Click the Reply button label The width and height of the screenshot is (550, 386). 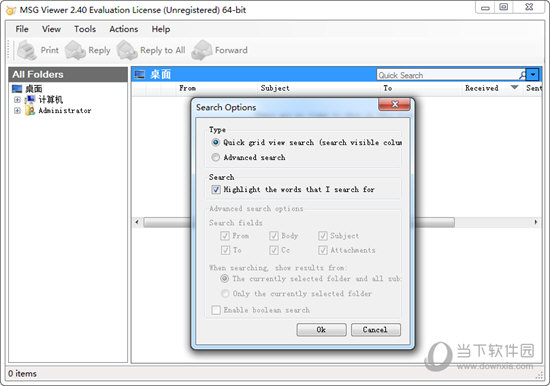pyautogui.click(x=99, y=50)
